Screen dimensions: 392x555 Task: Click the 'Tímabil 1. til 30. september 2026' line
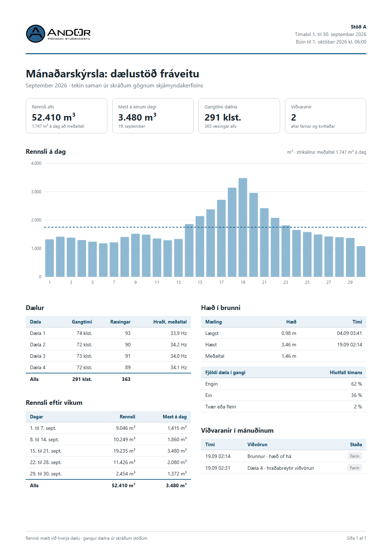(x=330, y=34)
